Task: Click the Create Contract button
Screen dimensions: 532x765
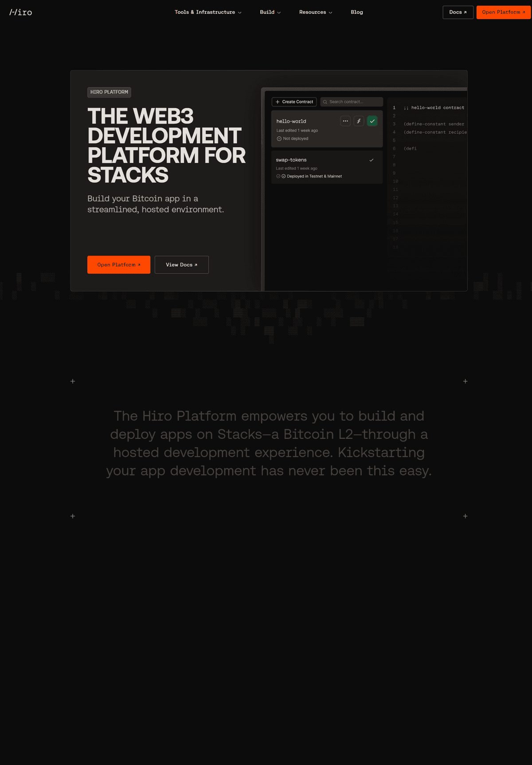Action: [294, 102]
